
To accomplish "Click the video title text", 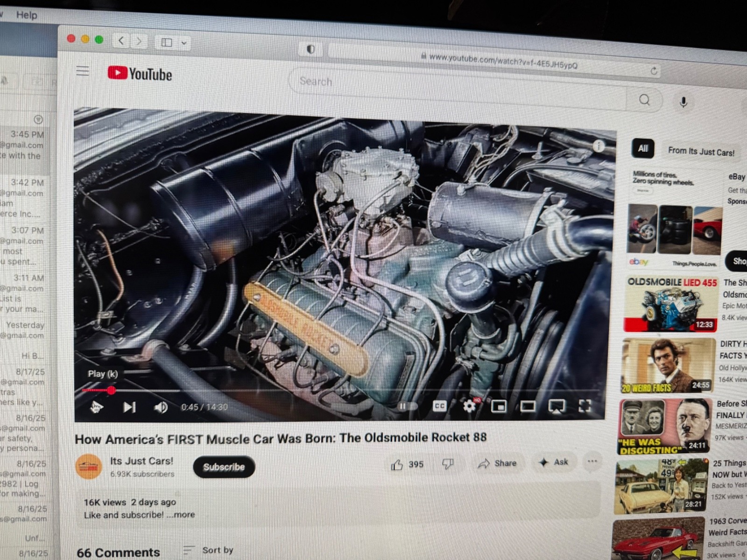I will (281, 438).
